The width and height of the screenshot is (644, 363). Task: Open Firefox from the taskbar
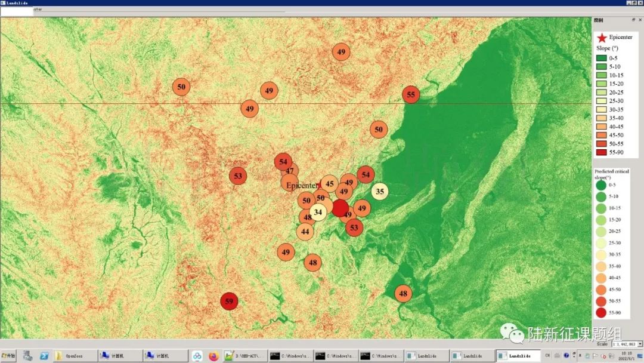(213, 356)
